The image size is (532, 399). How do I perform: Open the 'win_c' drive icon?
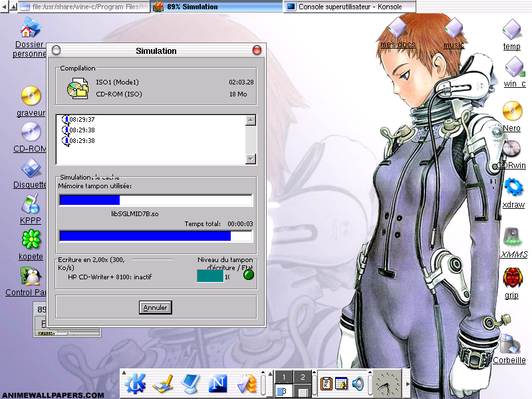click(x=514, y=66)
